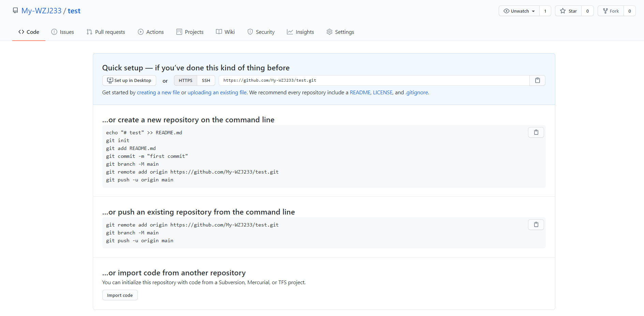Click the Star icon button
The width and height of the screenshot is (644, 316).
pyautogui.click(x=568, y=11)
